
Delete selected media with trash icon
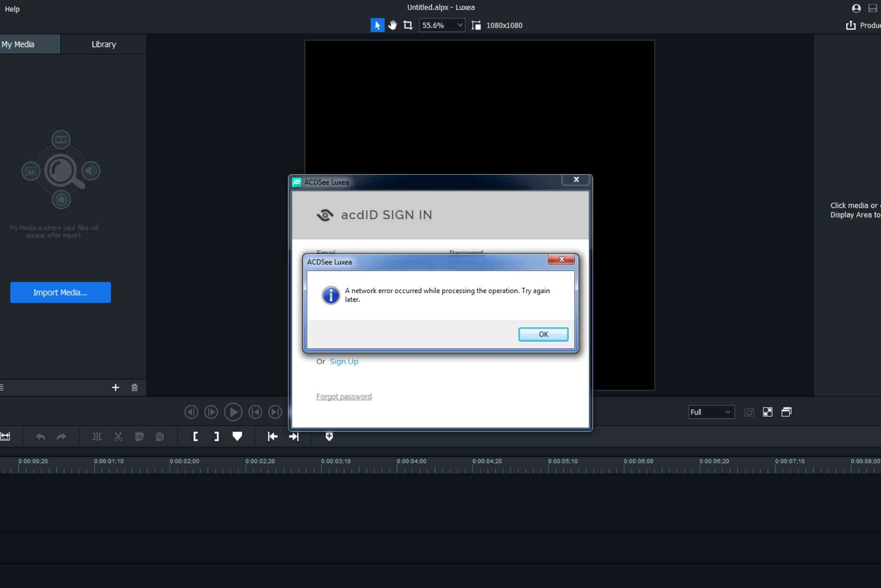(134, 388)
